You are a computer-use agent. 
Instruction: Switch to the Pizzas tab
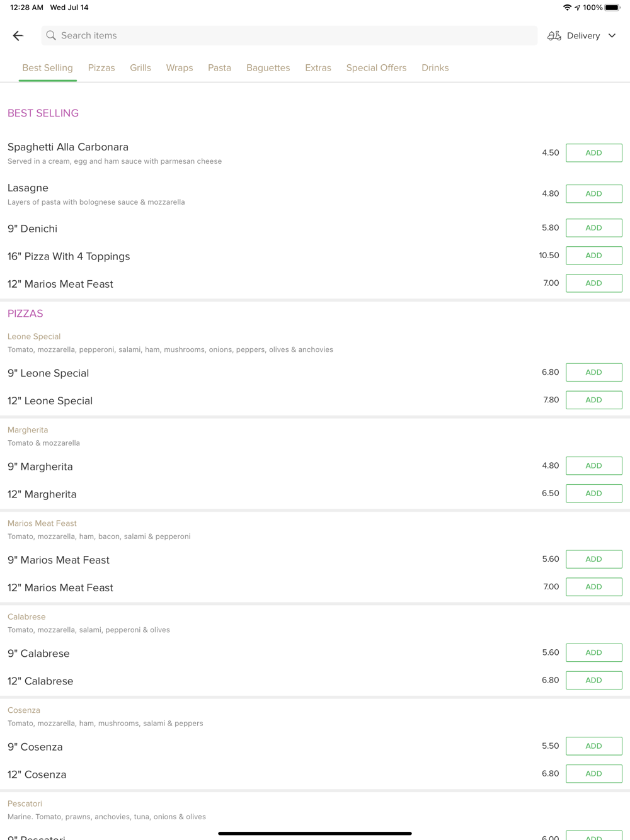tap(101, 68)
